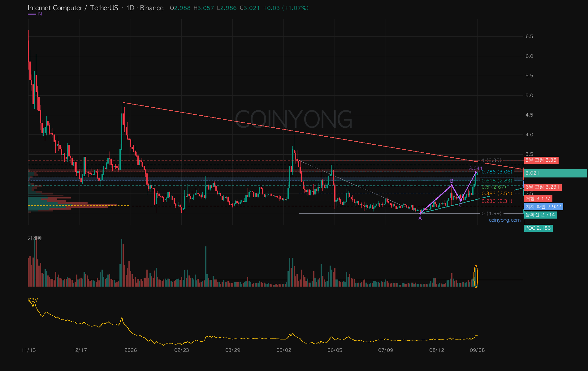Click the 03/29 date axis label
The width and height of the screenshot is (588, 371).
point(233,350)
